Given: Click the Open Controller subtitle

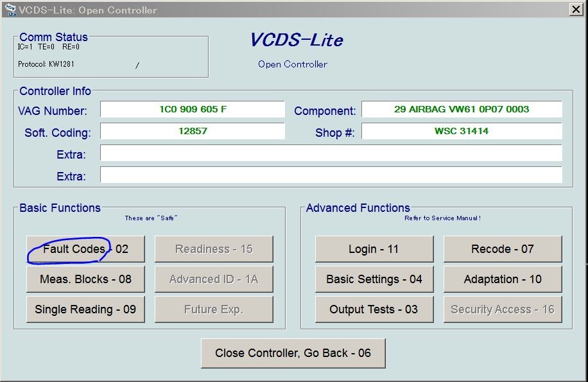Looking at the screenshot, I should coord(293,64).
